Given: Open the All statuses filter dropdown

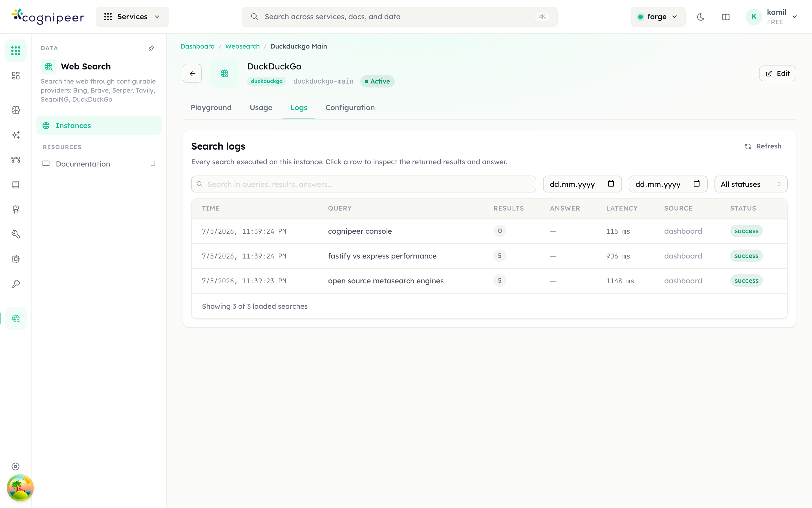Looking at the screenshot, I should click(751, 184).
